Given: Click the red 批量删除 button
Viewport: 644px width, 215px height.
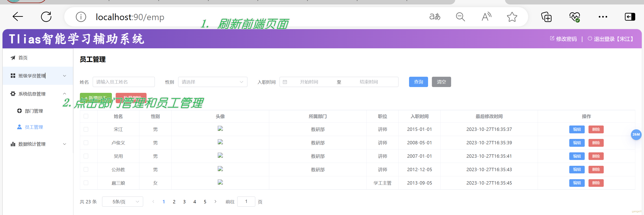Looking at the screenshot, I should [131, 98].
